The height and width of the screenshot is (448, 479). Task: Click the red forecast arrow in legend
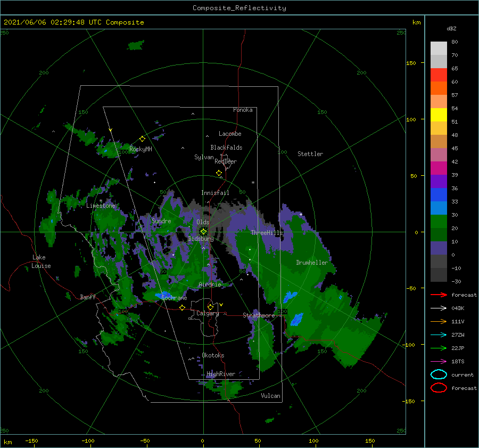(x=439, y=295)
